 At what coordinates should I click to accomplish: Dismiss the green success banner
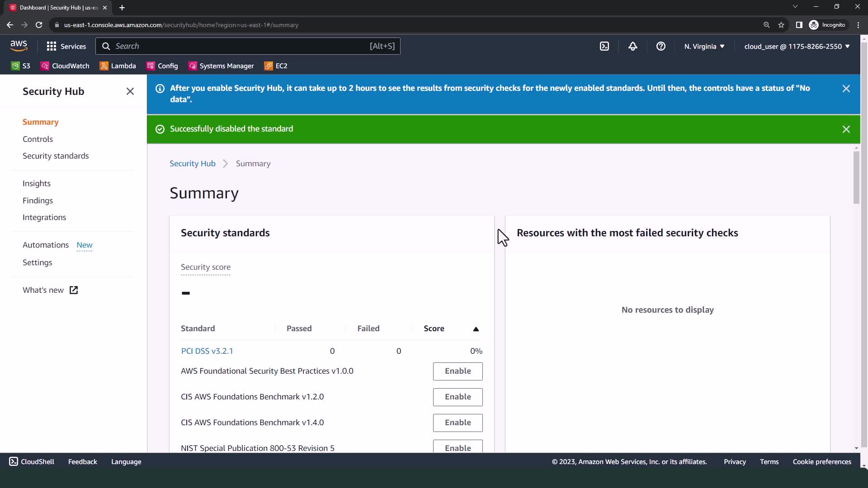click(846, 129)
